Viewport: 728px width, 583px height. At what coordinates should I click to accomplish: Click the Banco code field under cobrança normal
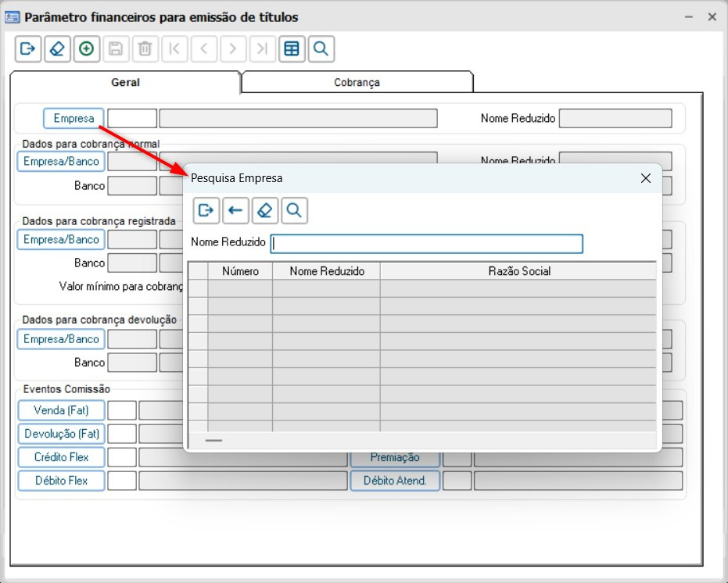(x=132, y=186)
